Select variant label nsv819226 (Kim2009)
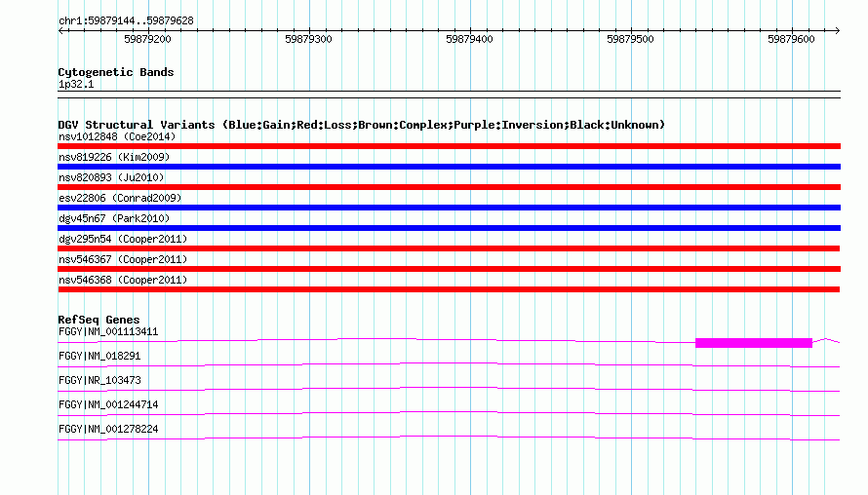The image size is (868, 495). pyautogui.click(x=114, y=157)
